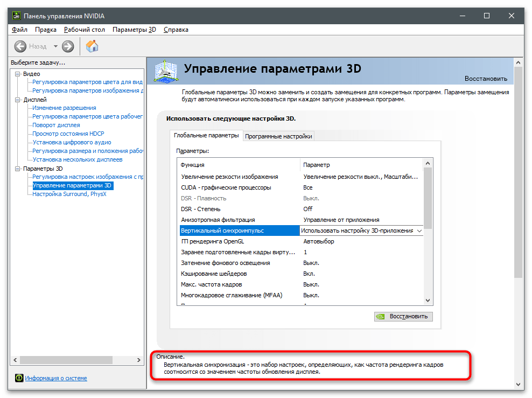532x398 pixels.
Task: Select the DSR - Степень row
Action: tap(300, 209)
